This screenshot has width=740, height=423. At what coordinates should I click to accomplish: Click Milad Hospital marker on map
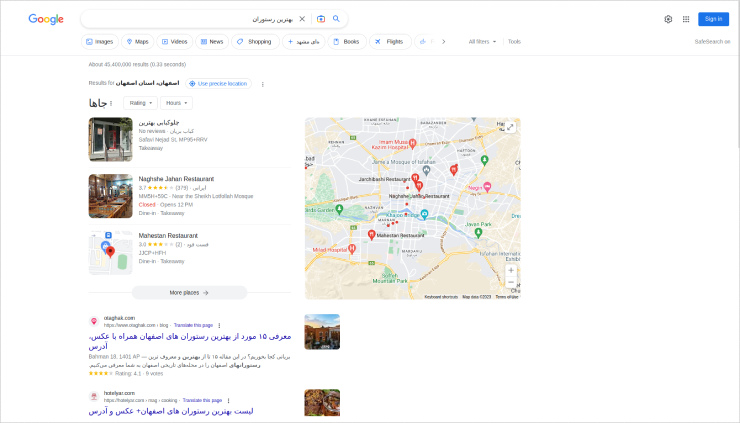click(352, 249)
